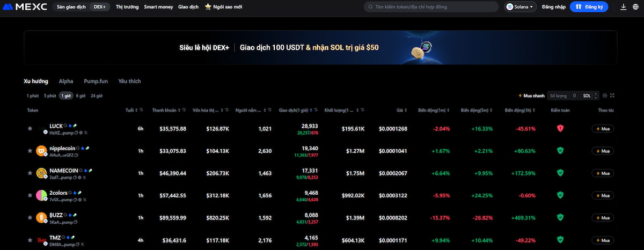Screen dimensions: 644x250
Task: Click the Đăng nhập link
Action: (554, 7)
